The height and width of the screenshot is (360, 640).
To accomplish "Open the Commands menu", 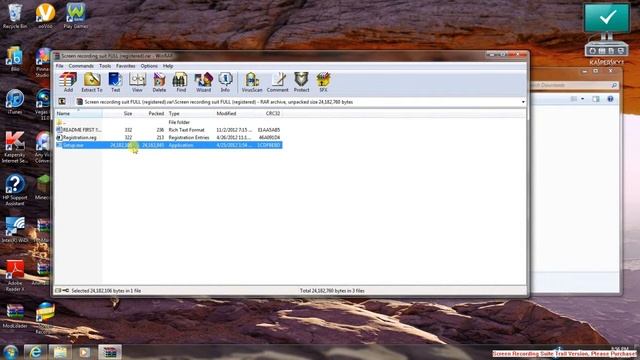I will pos(81,66).
